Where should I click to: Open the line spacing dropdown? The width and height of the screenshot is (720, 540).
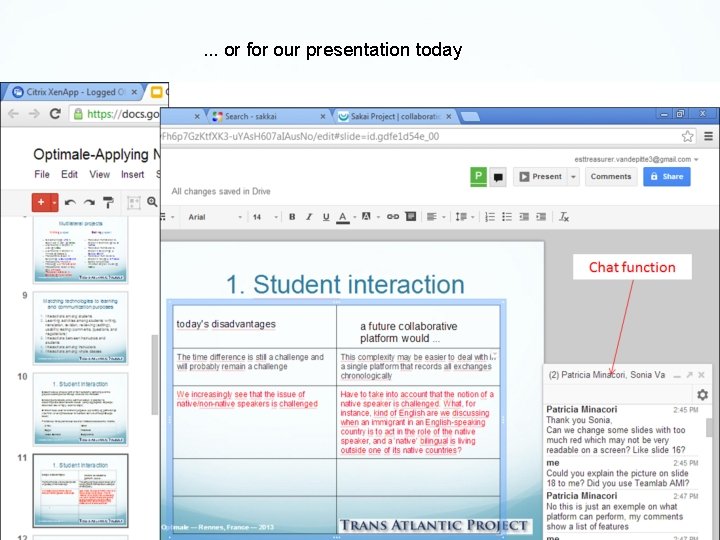coord(465,217)
